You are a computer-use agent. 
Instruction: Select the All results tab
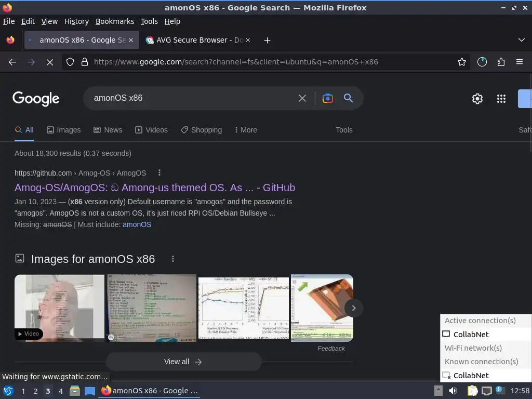(24, 130)
